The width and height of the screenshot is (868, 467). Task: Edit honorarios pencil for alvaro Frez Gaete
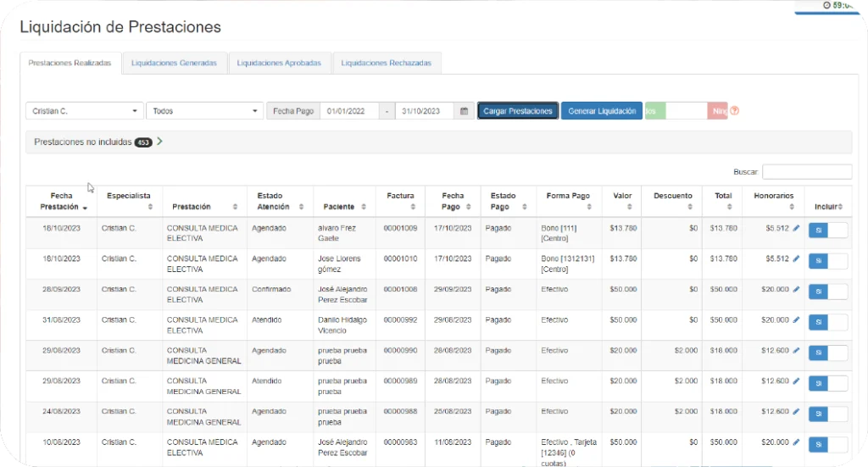tap(796, 229)
